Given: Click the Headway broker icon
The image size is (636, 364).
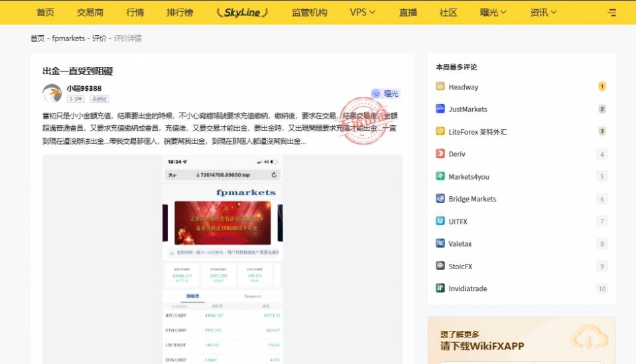Looking at the screenshot, I should coord(440,86).
